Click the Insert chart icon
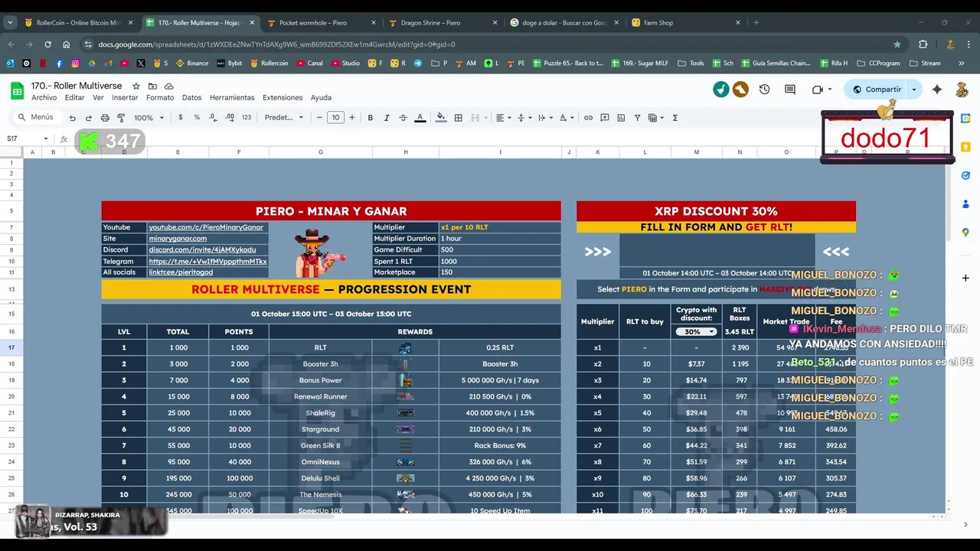 pyautogui.click(x=621, y=118)
